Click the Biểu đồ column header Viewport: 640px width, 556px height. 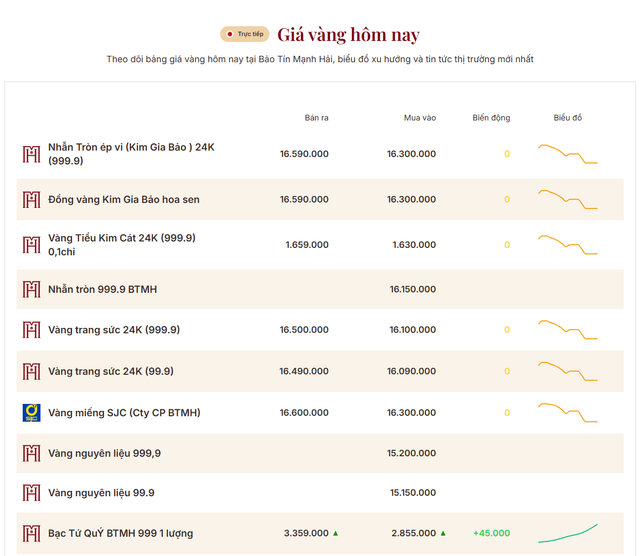point(568,118)
